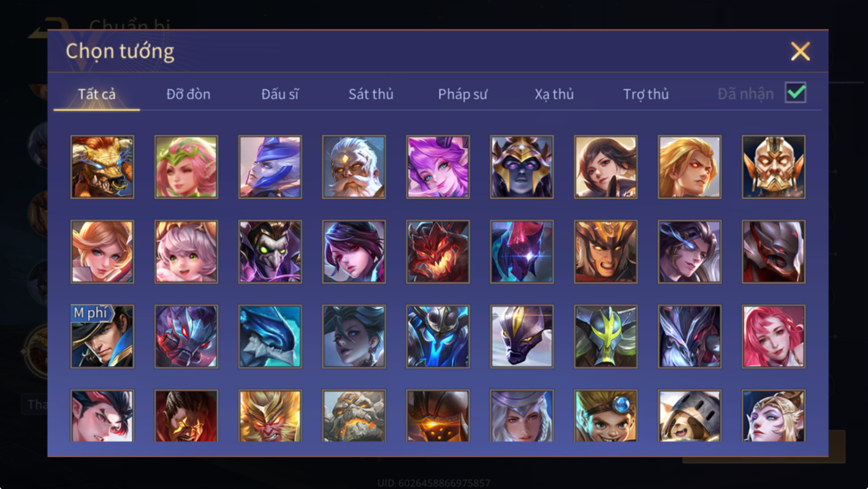Image resolution: width=868 pixels, height=489 pixels.
Task: Choose the purple-haired horned girl hero
Action: tap(438, 167)
